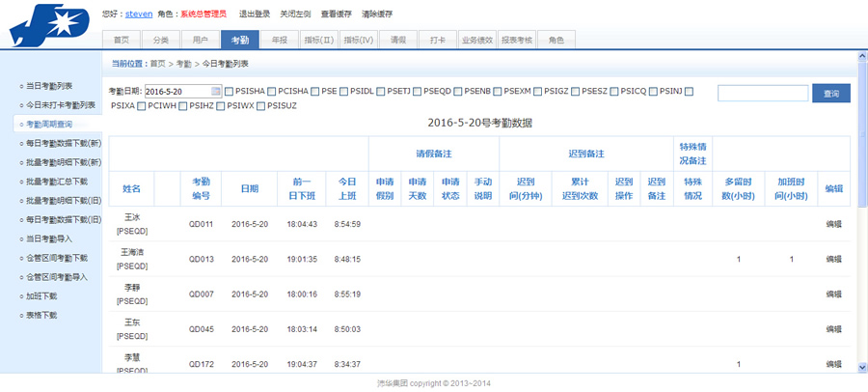This screenshot has width=868, height=392.
Task: Open 批量考勤明细下载(新) in the sidebar
Action: [64, 162]
